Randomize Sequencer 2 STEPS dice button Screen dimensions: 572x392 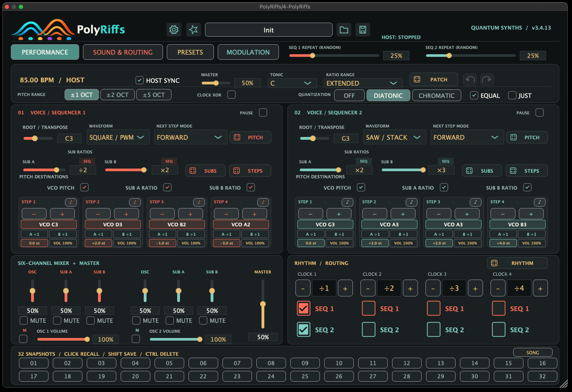click(x=527, y=171)
